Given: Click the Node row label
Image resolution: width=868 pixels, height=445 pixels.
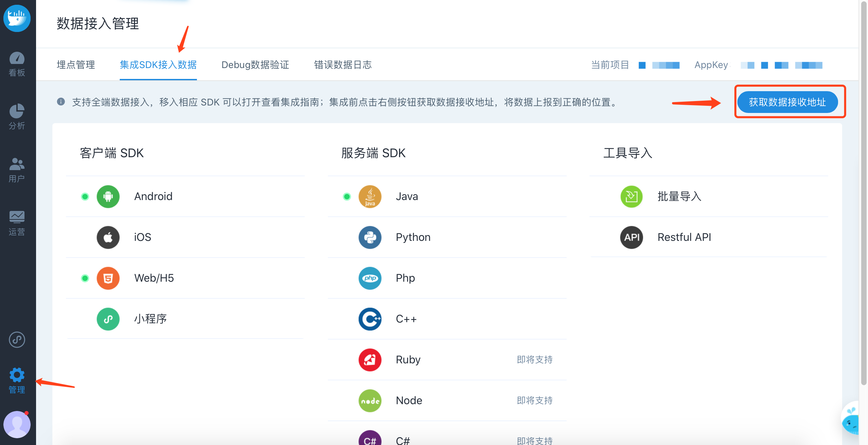Looking at the screenshot, I should [x=409, y=400].
